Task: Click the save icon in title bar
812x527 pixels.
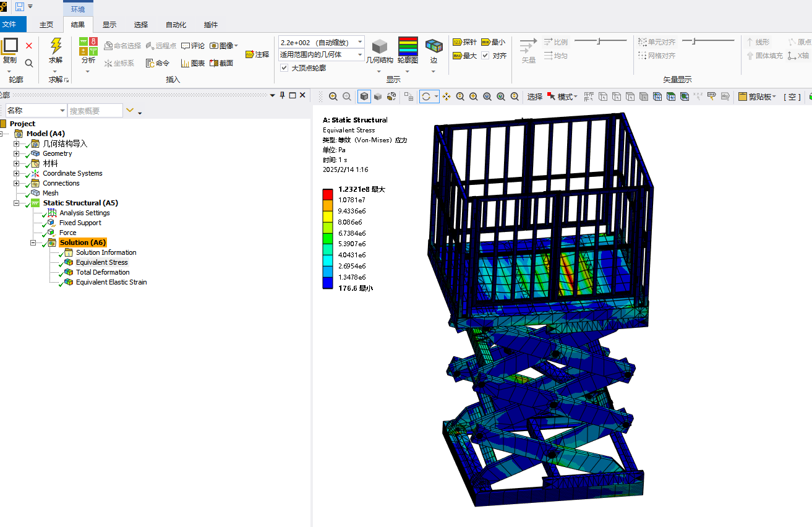Action: tap(20, 6)
